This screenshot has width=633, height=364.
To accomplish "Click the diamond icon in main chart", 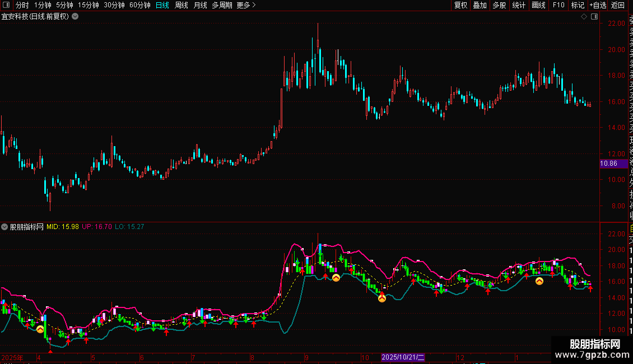I will [584, 17].
